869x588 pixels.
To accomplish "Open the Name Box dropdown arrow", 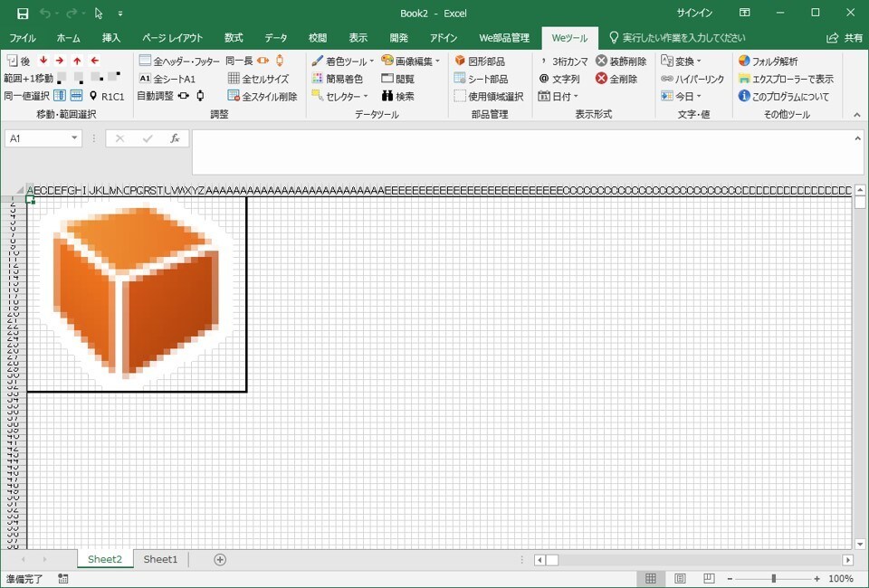I will (74, 138).
